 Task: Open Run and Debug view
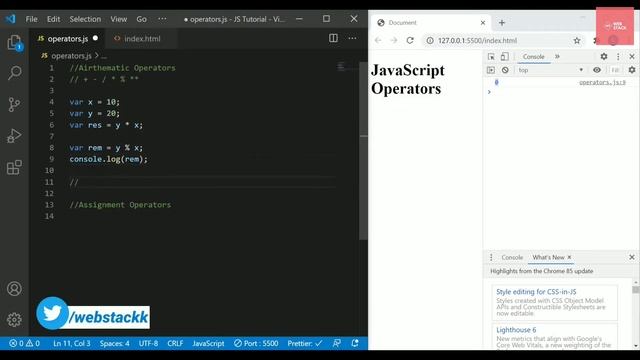(x=14, y=136)
